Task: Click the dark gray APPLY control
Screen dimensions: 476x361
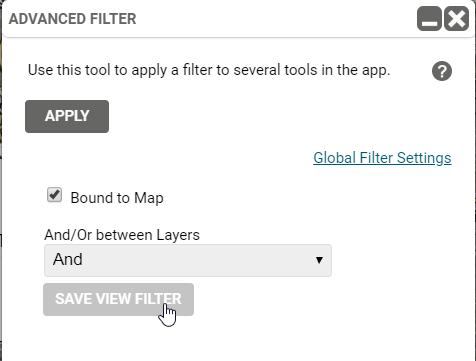Action: [x=67, y=116]
